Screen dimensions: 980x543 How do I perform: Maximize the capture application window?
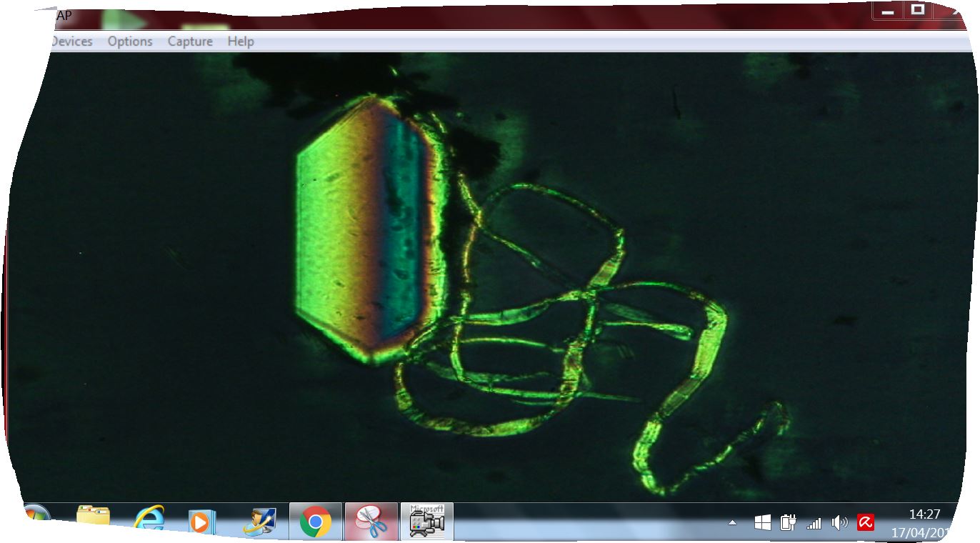(918, 10)
